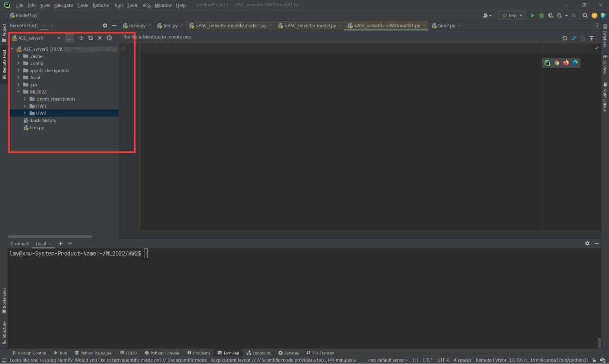Image resolution: width=609 pixels, height=364 pixels.
Task: Open the JetBrains Toolbox colored icon
Action: (x=603, y=15)
